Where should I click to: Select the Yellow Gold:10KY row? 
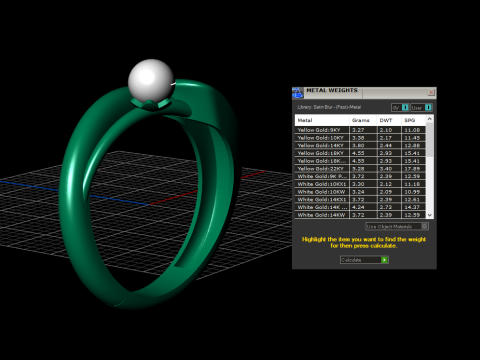click(360, 138)
